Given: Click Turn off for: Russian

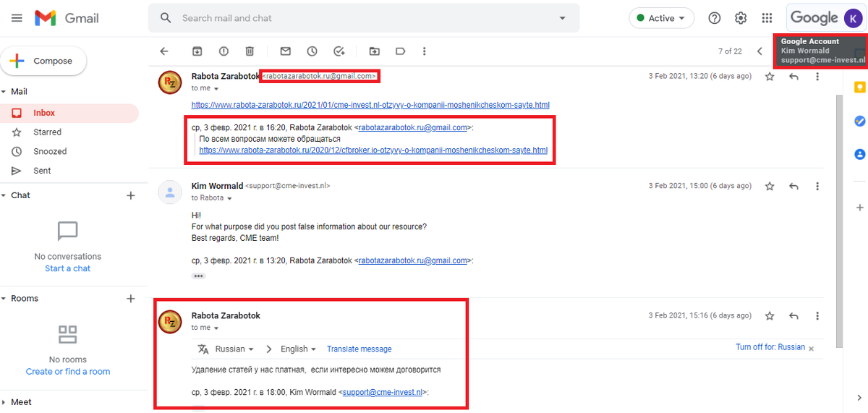Looking at the screenshot, I should pyautogui.click(x=770, y=347).
